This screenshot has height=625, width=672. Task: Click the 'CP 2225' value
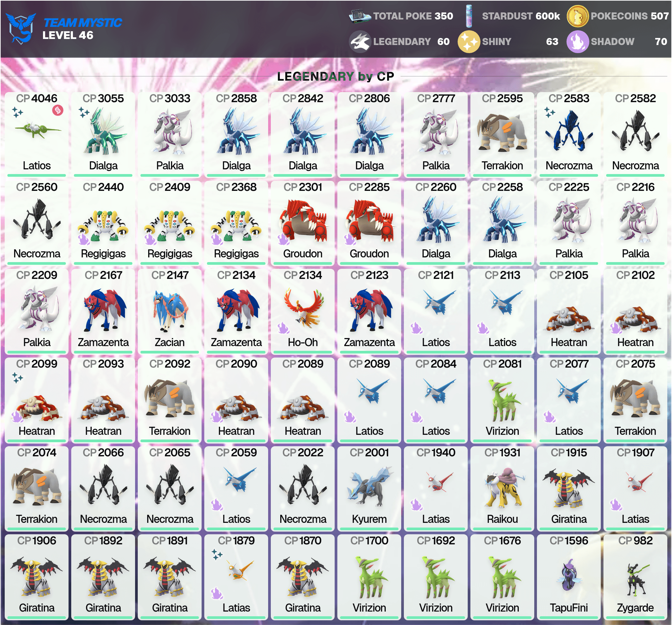click(569, 187)
